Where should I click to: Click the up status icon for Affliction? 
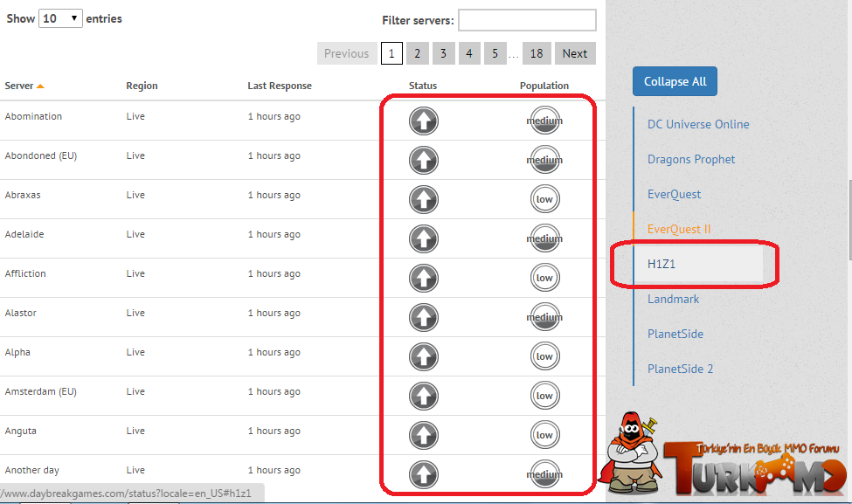pyautogui.click(x=423, y=278)
